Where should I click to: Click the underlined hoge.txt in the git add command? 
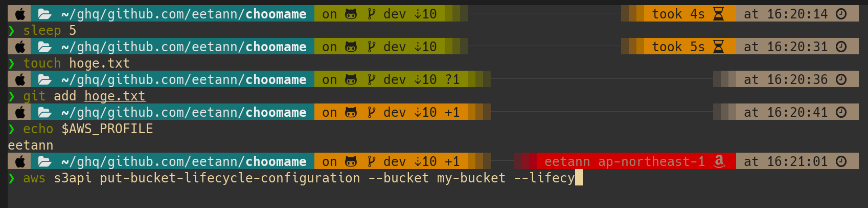pos(115,96)
